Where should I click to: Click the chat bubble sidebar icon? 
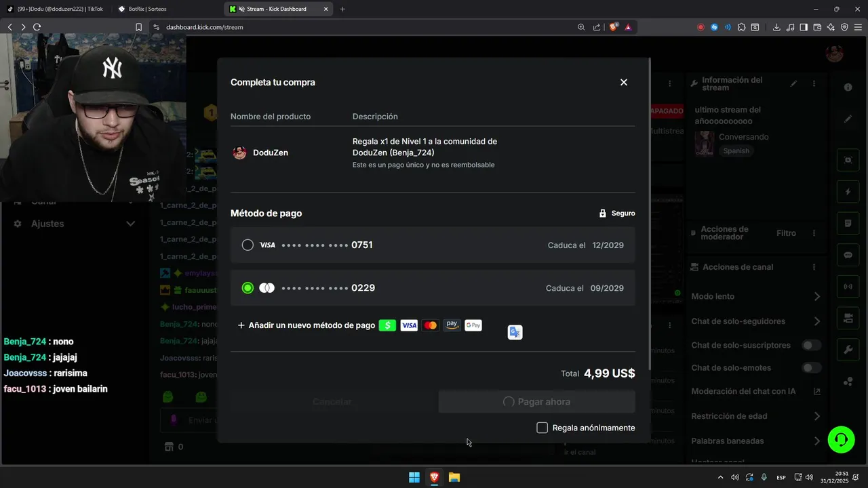(x=848, y=256)
